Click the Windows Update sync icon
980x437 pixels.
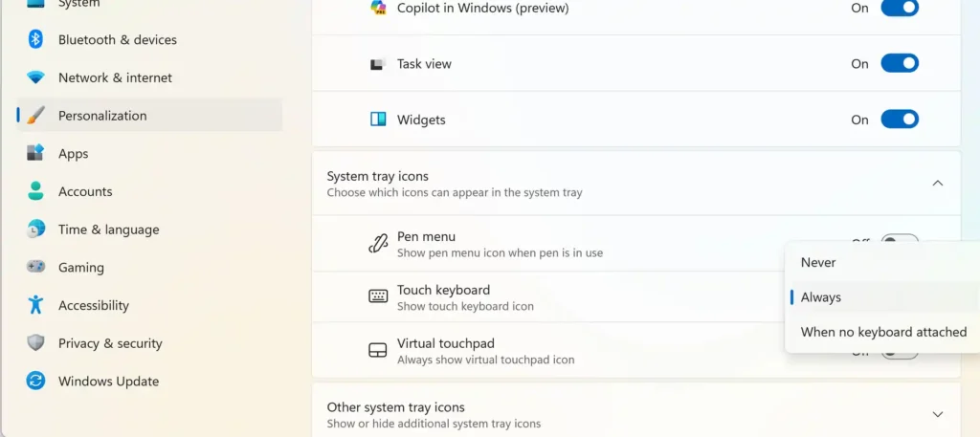pyautogui.click(x=35, y=381)
